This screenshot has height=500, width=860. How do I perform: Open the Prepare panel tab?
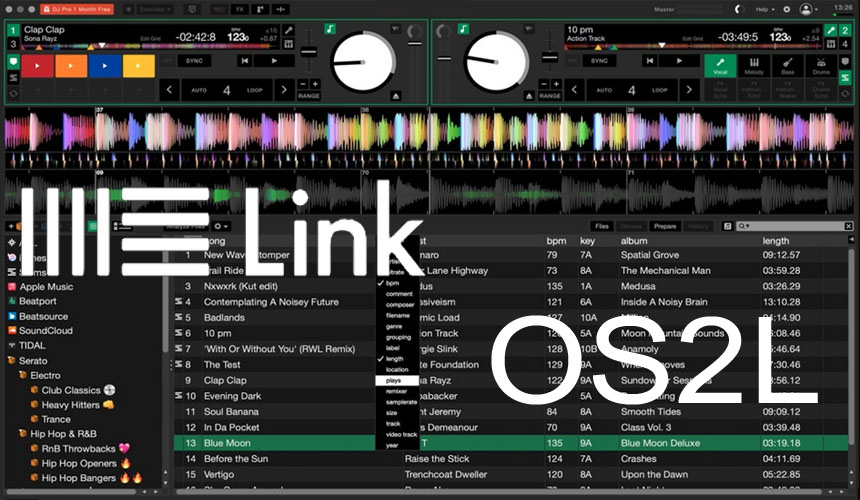pyautogui.click(x=665, y=226)
